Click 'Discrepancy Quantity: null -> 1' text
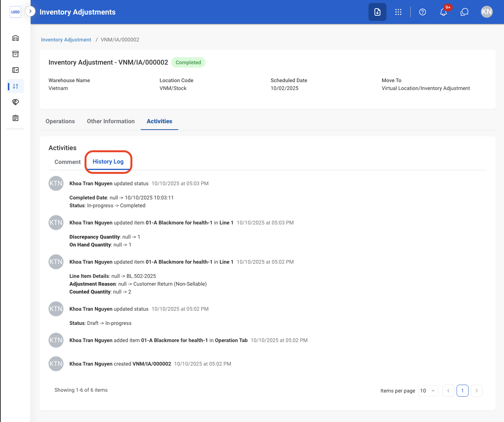This screenshot has height=422, width=504. [105, 237]
